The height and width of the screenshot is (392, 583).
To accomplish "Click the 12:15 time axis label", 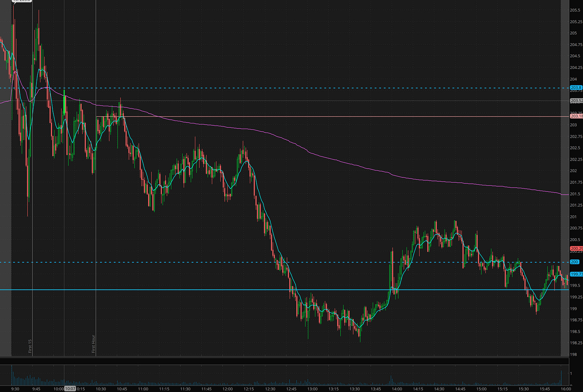I will 249,389.
